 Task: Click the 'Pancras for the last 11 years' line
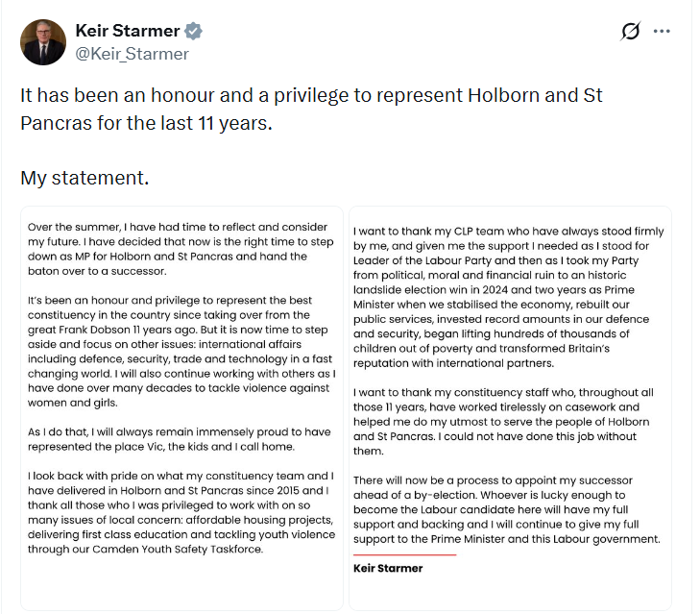click(146, 123)
